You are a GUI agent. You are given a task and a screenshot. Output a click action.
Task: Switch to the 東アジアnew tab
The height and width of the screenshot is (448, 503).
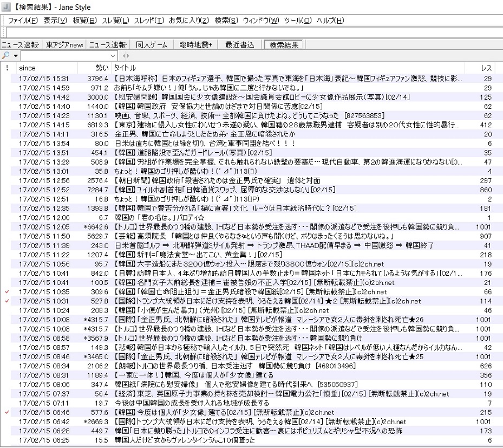click(64, 45)
